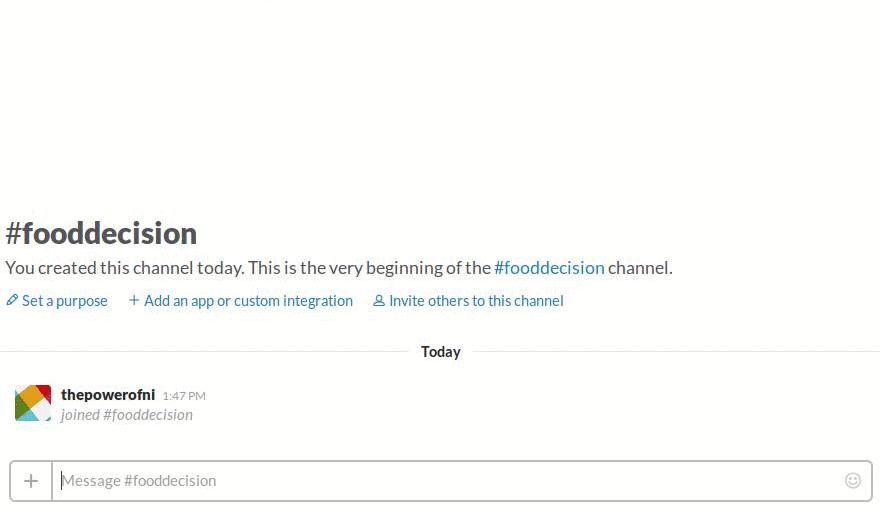Click the divider line left of Today

[200, 352]
